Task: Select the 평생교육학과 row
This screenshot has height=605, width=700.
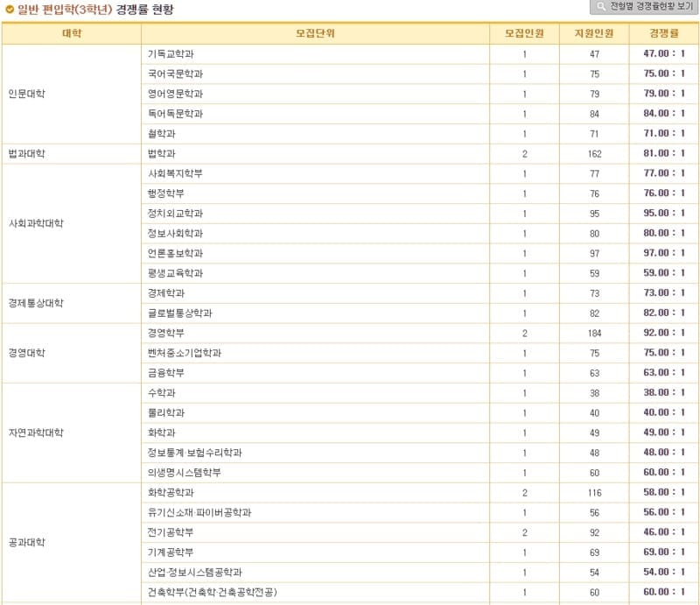Action: [420, 273]
